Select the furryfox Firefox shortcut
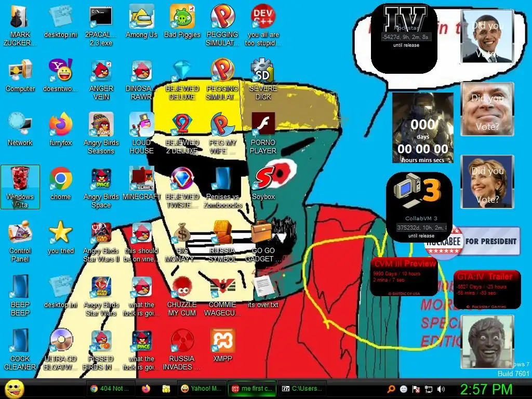The height and width of the screenshot is (399, 532). click(61, 129)
